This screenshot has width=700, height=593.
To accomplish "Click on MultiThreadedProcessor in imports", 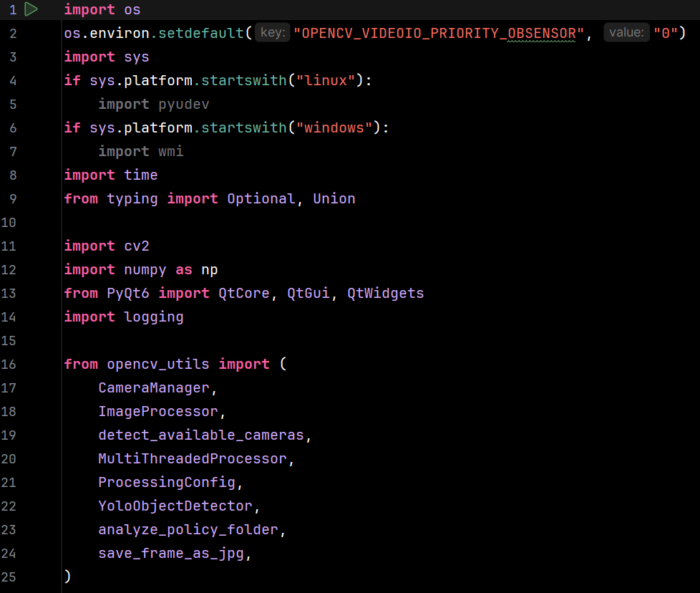I will tap(193, 458).
